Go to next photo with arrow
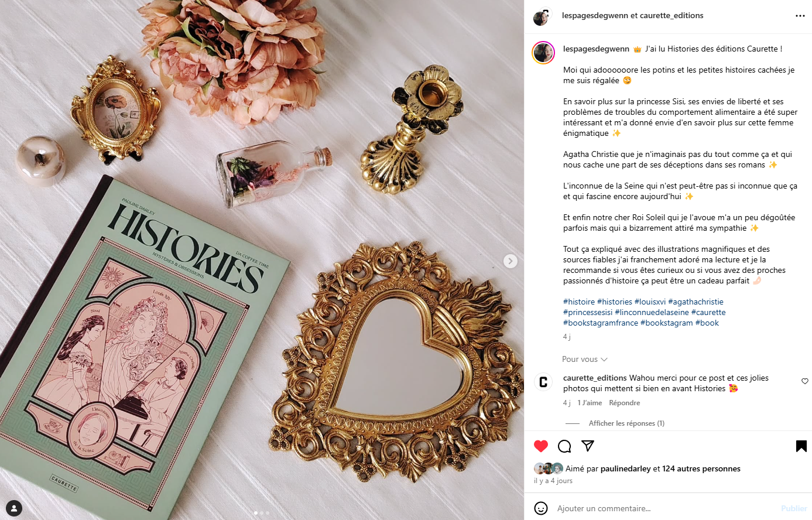812x520 pixels. coord(511,261)
